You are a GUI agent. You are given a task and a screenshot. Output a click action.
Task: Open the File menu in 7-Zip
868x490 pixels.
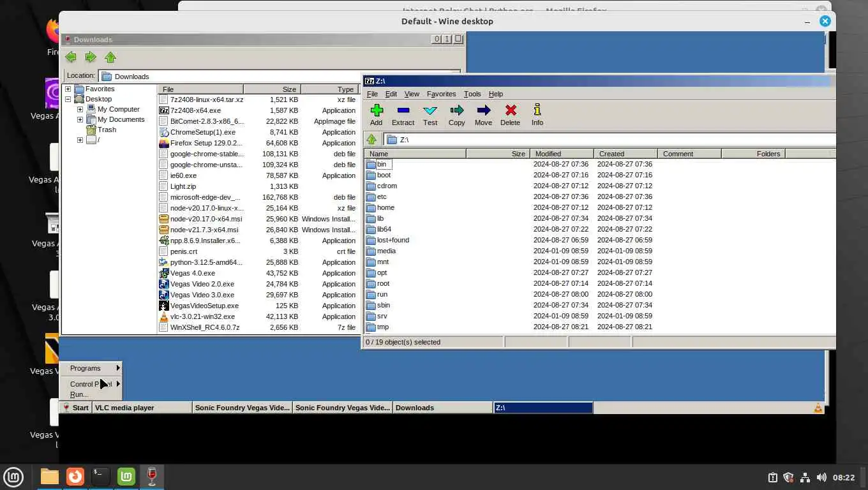[372, 94]
